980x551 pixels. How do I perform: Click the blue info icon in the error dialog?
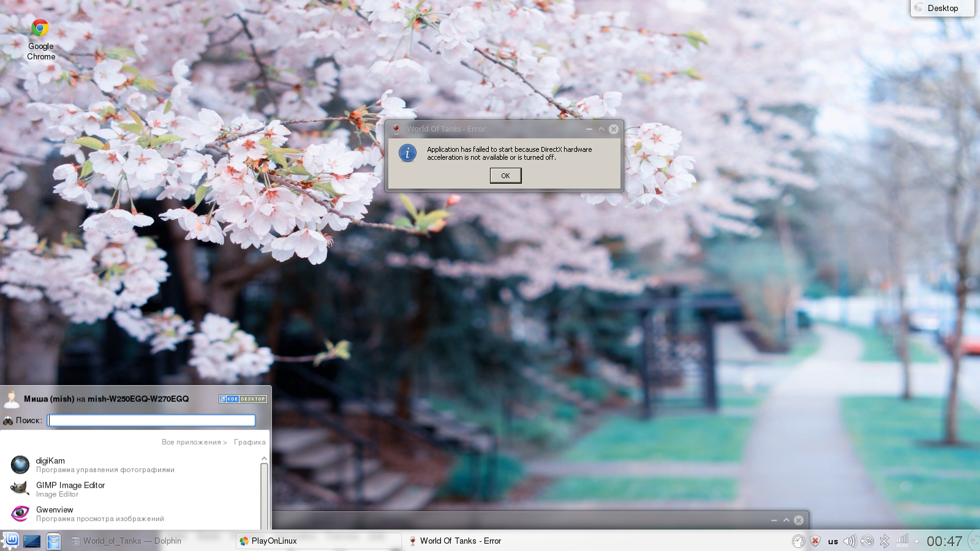pos(407,153)
